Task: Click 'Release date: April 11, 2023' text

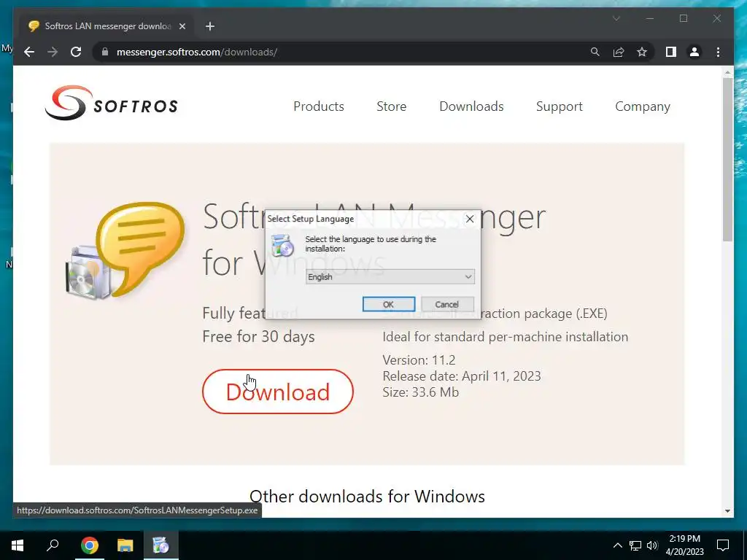Action: click(x=462, y=376)
